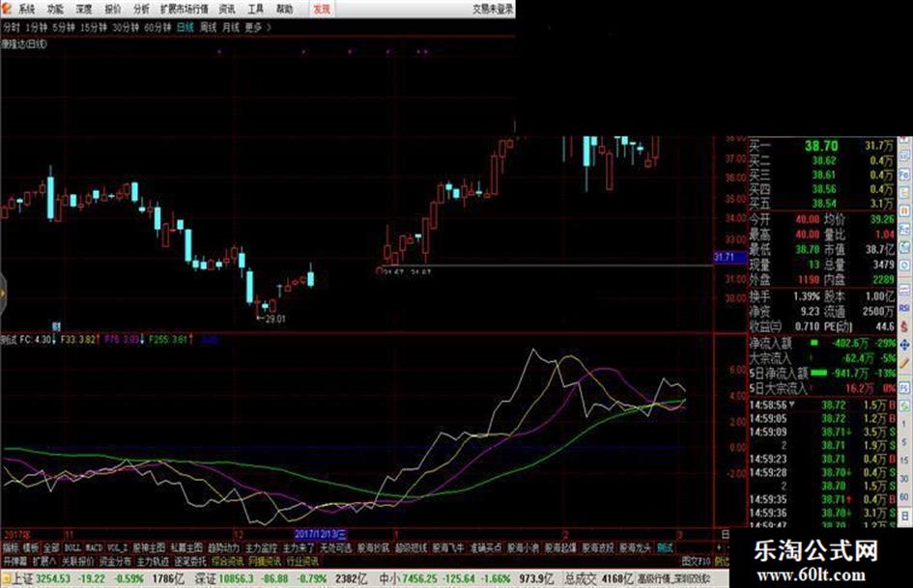This screenshot has width=913, height=588.
Task: Select the 趋势动力 indicator tab
Action: 223,547
